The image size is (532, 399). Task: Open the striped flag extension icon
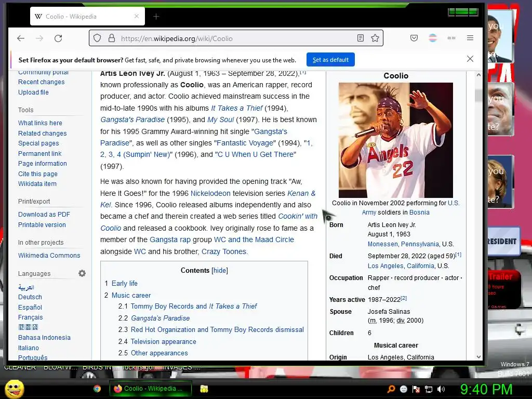pyautogui.click(x=433, y=38)
